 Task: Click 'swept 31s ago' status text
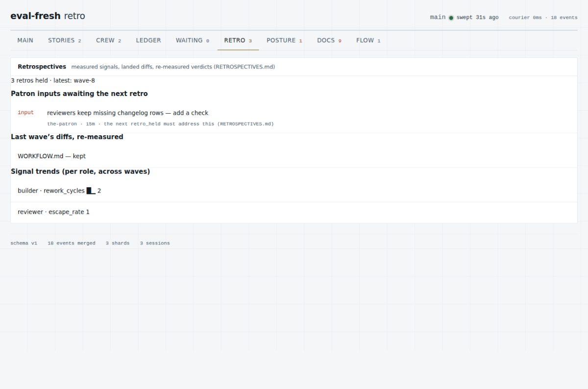[x=477, y=17]
